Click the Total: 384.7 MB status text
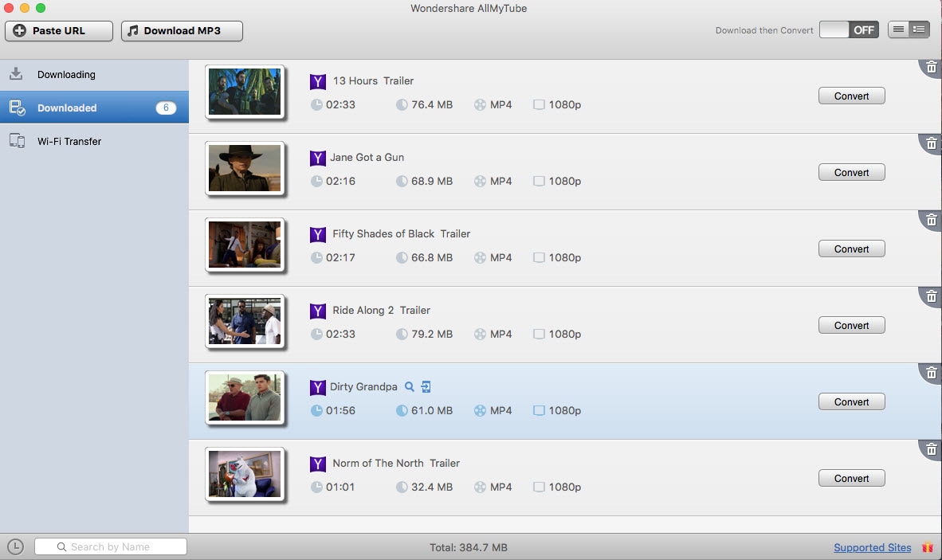Viewport: 942px width, 560px height. (469, 547)
